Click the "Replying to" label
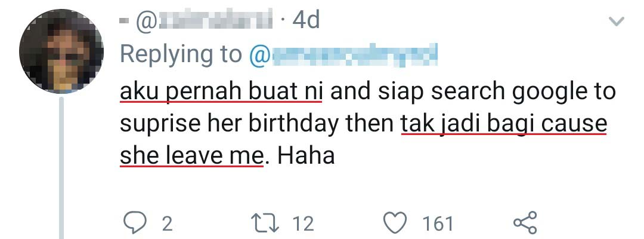The height and width of the screenshot is (239, 644). [x=181, y=54]
